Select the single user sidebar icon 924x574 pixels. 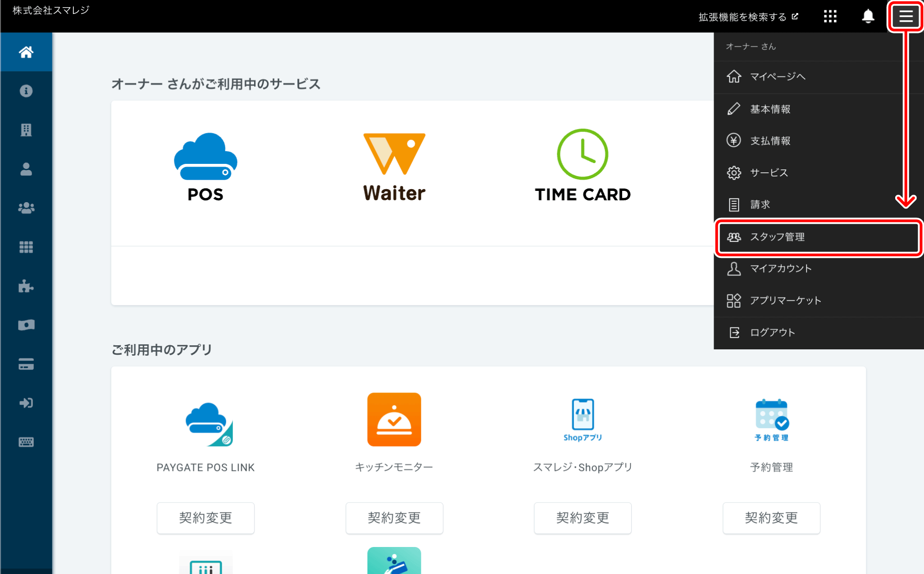point(26,169)
